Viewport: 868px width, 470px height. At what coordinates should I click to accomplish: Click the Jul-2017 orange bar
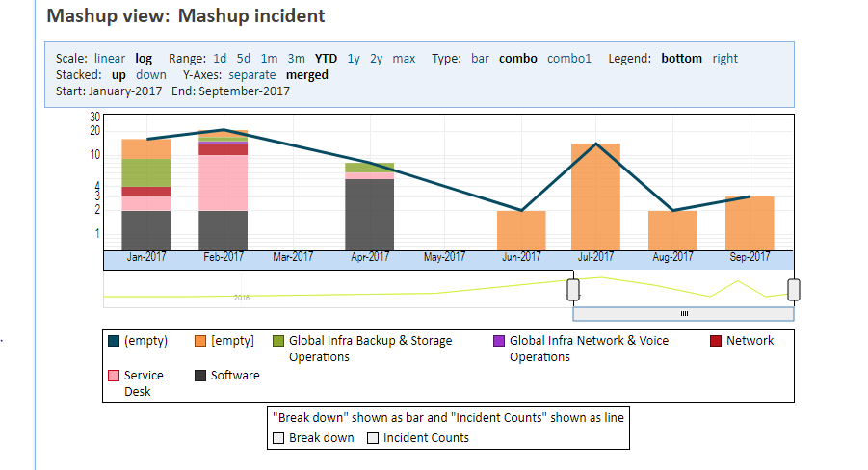pos(595,196)
